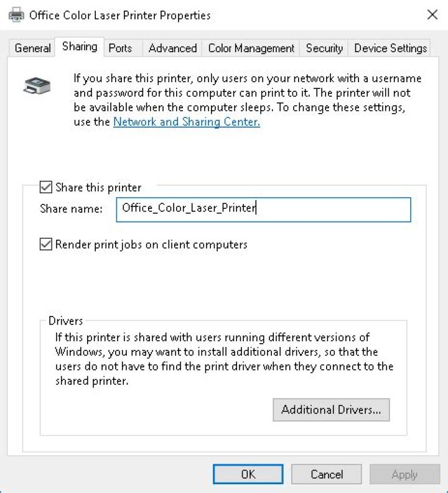Click the printer icon in the title bar
Image resolution: width=448 pixels, height=493 pixels.
(x=16, y=15)
